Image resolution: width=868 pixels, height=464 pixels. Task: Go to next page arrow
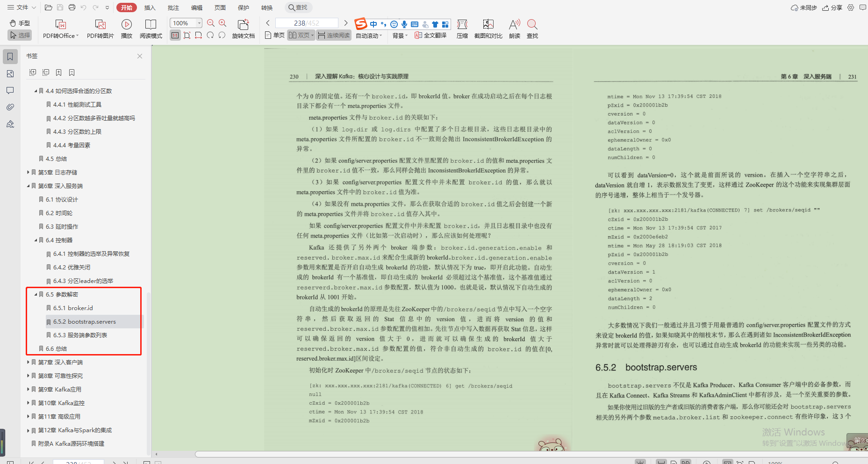pyautogui.click(x=346, y=23)
